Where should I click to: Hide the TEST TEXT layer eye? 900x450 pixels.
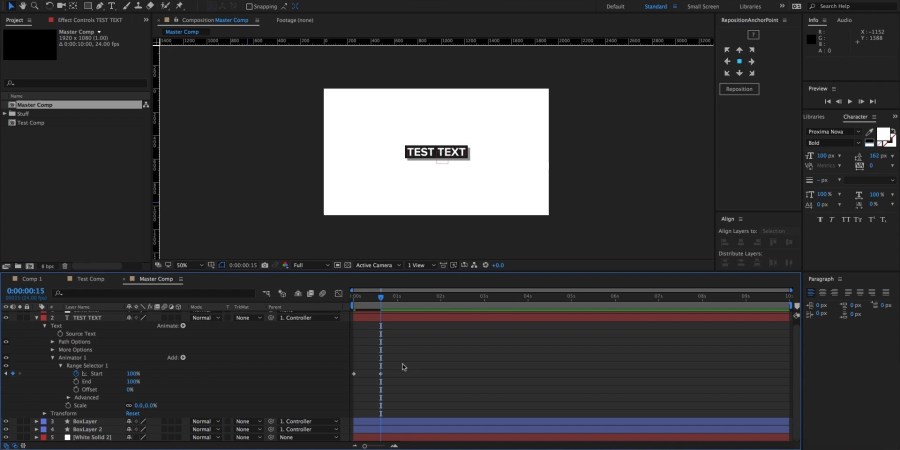pyautogui.click(x=6, y=317)
